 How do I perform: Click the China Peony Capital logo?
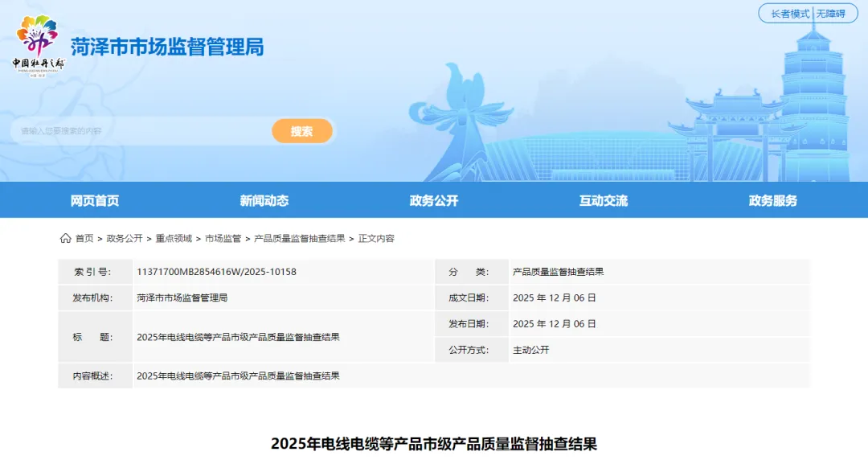point(39,46)
